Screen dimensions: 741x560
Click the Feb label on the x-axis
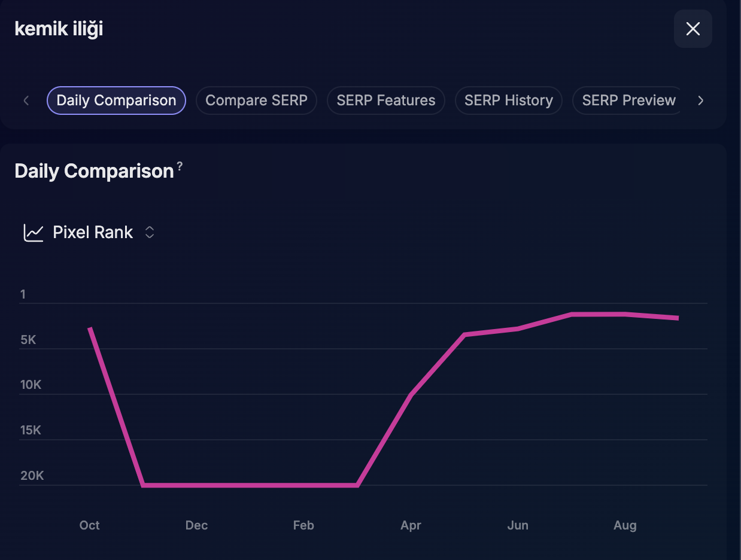coord(303,525)
